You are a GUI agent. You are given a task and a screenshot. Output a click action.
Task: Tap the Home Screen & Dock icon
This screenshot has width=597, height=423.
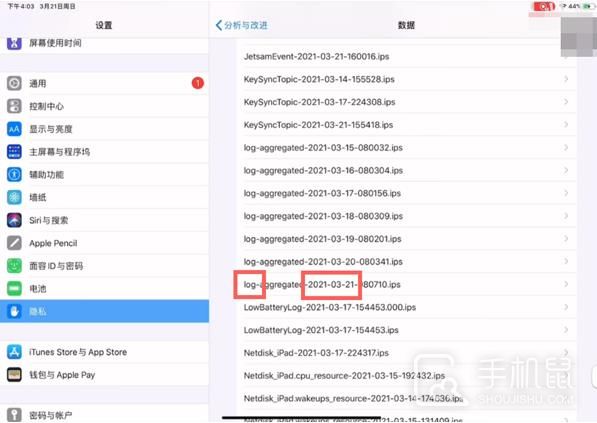(14, 152)
